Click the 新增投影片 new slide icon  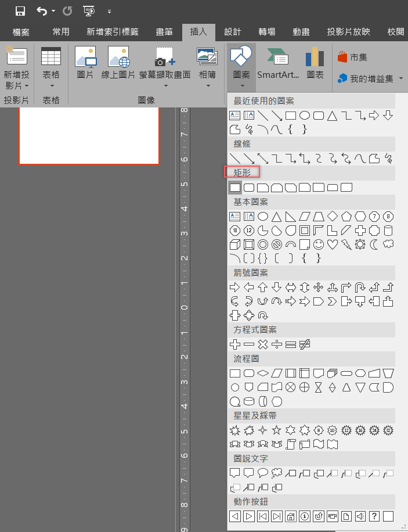(x=17, y=56)
